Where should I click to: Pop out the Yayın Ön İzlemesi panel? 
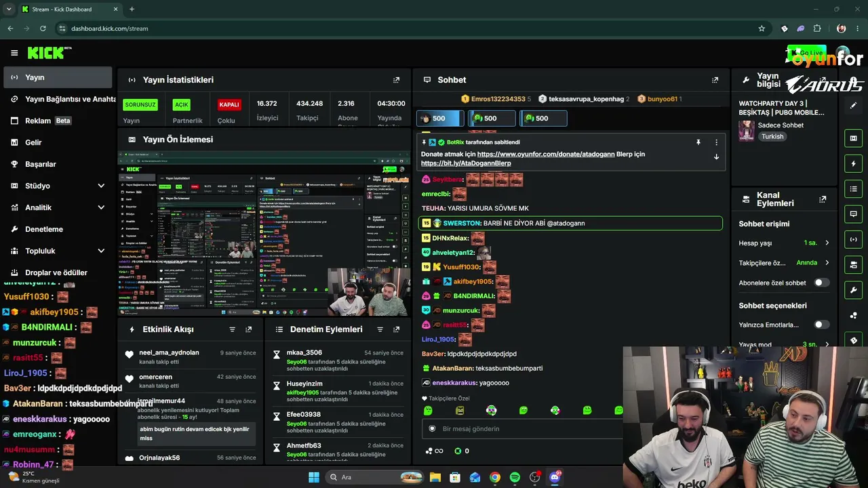point(397,140)
